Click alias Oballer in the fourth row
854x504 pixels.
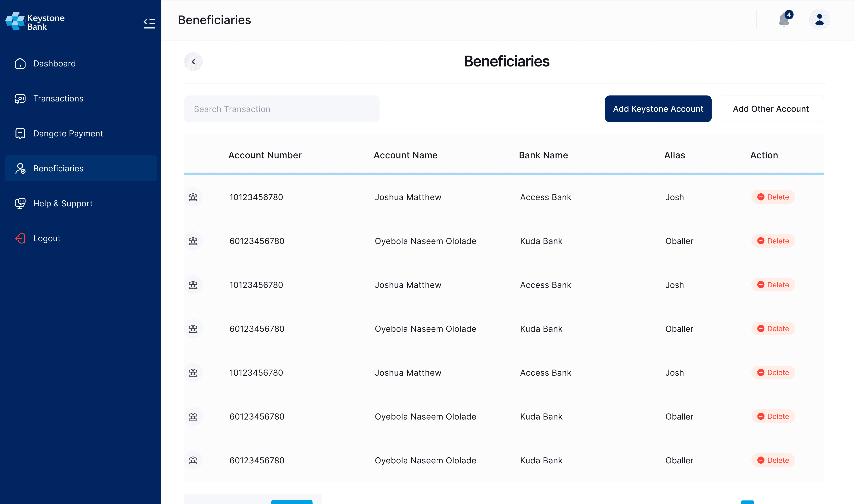point(679,328)
